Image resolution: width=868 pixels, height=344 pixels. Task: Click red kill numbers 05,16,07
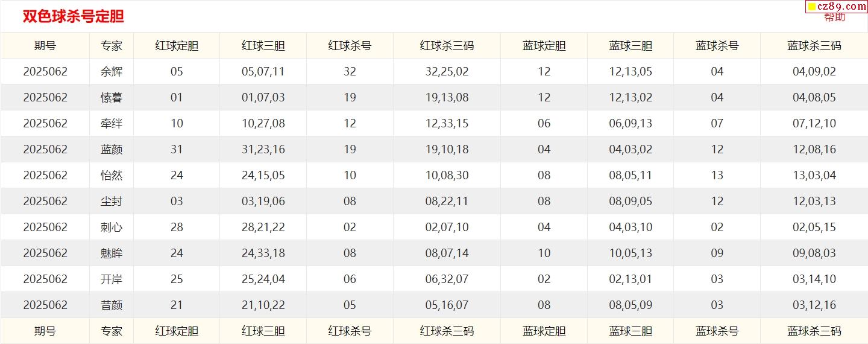tap(447, 305)
